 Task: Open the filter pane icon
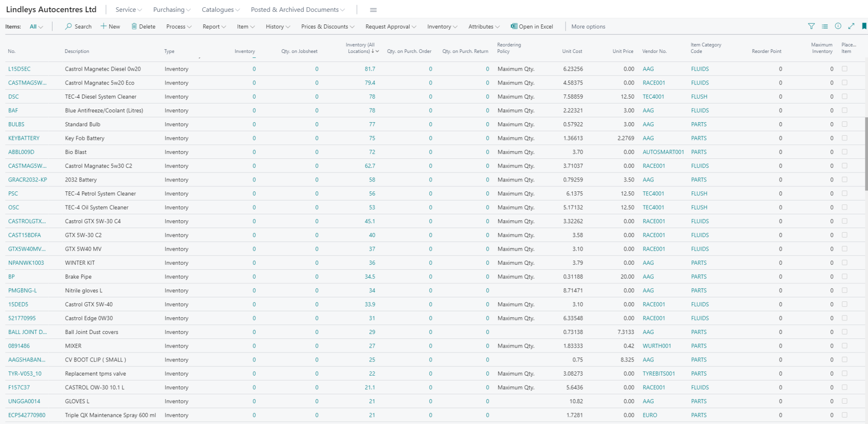(811, 26)
